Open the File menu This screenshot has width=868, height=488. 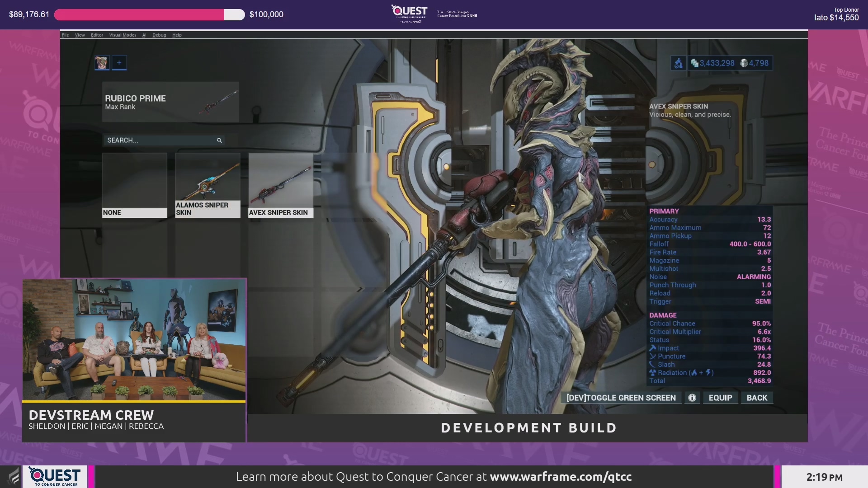(x=66, y=35)
